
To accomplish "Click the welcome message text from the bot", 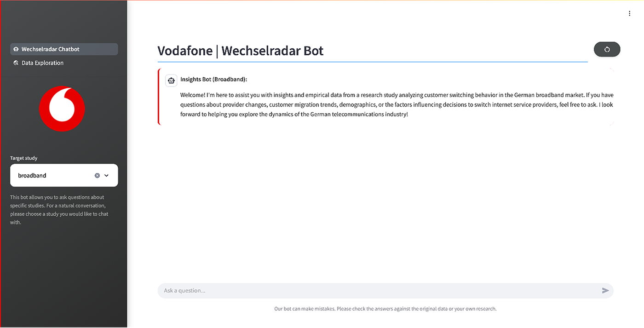I will tap(397, 105).
